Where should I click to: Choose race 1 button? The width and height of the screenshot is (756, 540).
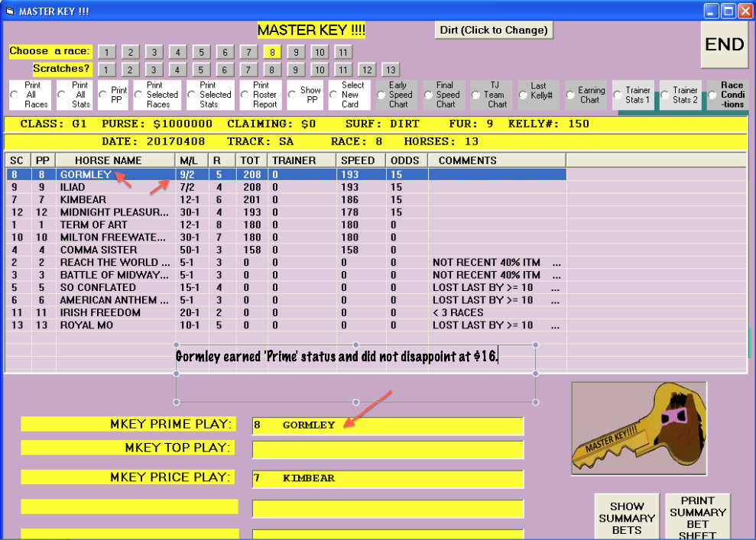[106, 52]
